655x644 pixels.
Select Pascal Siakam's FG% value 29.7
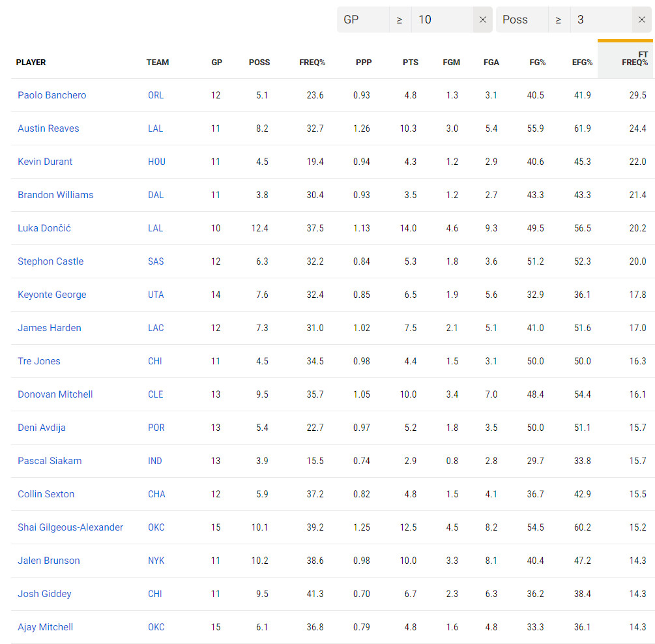point(535,461)
